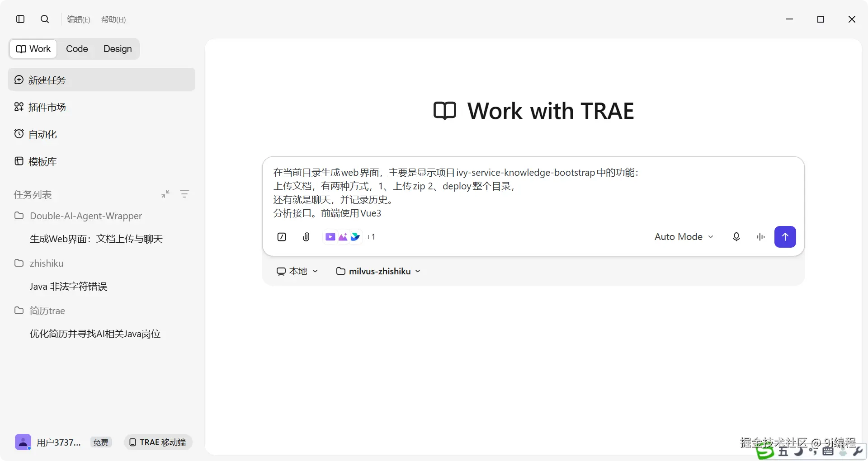Open the task list filter icon
Screen dimensions: 868x461
coord(184,194)
